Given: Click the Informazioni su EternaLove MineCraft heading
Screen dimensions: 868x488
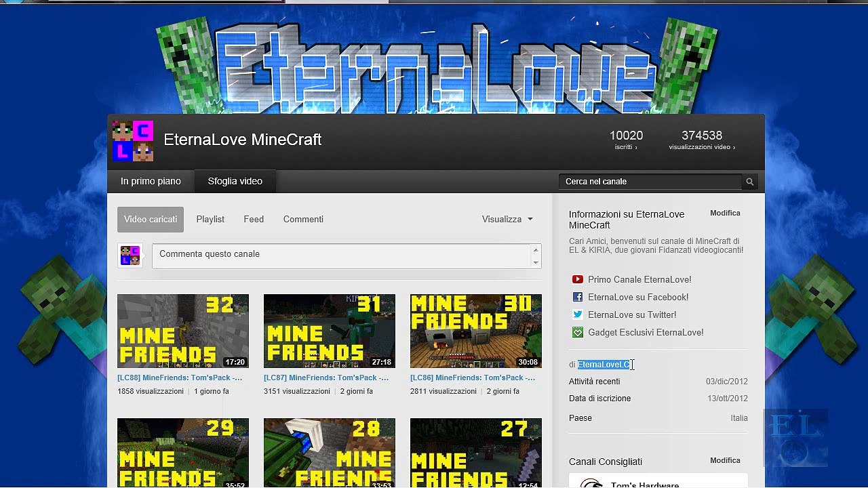Looking at the screenshot, I should click(627, 220).
